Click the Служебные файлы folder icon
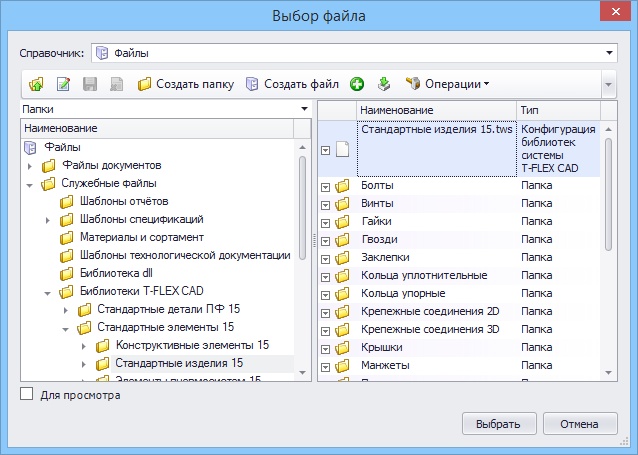638x455 pixels. pos(48,184)
